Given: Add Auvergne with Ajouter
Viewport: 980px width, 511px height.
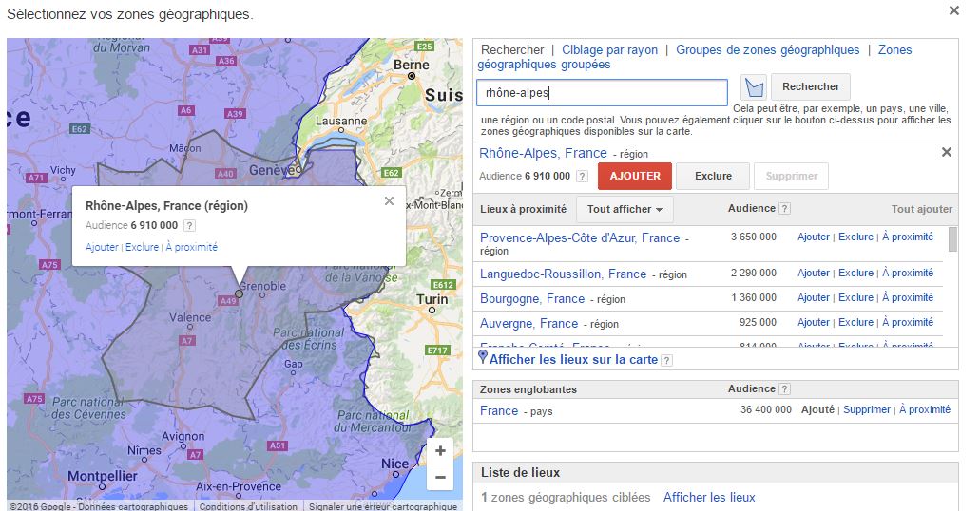Looking at the screenshot, I should click(813, 322).
